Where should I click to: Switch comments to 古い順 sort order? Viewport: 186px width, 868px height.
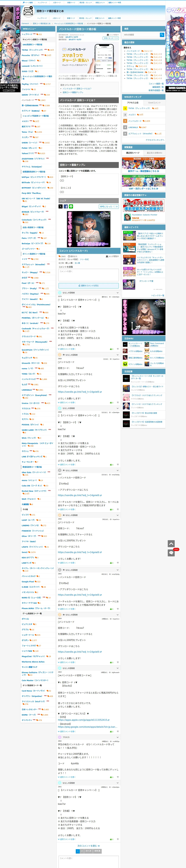click(77, 263)
